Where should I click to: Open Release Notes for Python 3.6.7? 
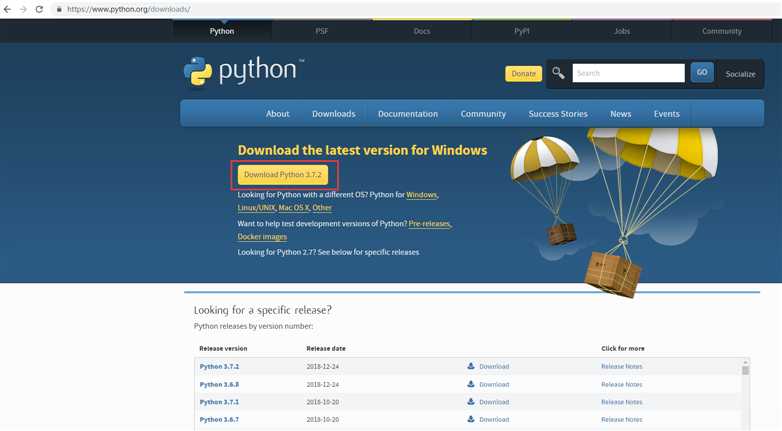tap(621, 419)
